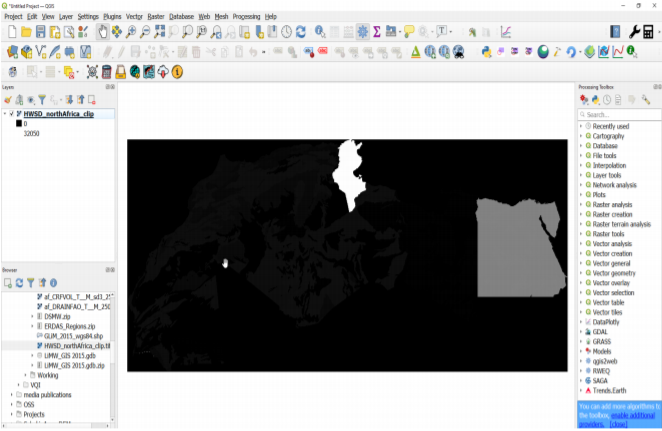662x431 pixels.
Task: Open Processing Toolbox options wrench icon
Action: tap(646, 100)
